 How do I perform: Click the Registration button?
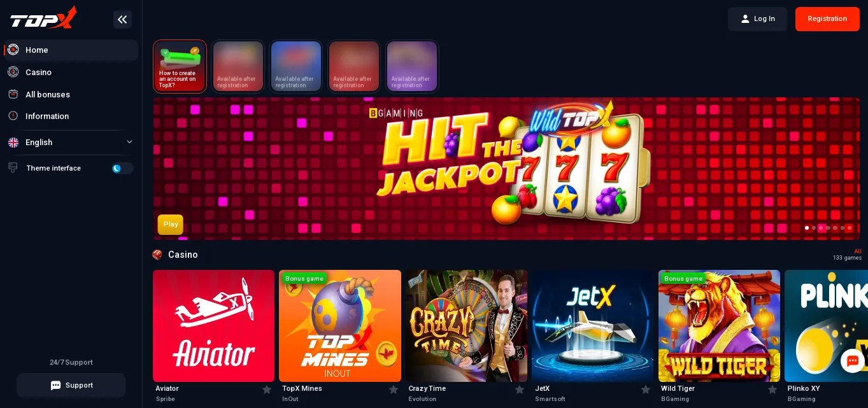coord(827,19)
